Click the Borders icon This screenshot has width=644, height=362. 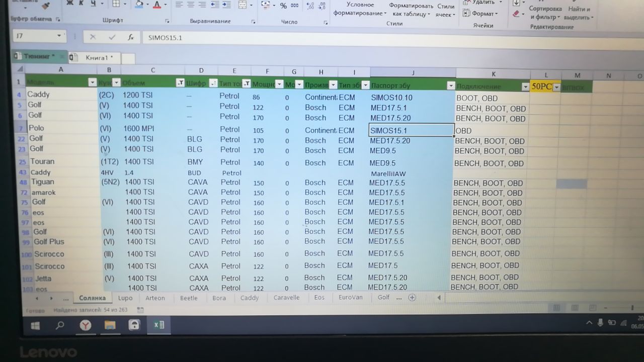click(116, 4)
